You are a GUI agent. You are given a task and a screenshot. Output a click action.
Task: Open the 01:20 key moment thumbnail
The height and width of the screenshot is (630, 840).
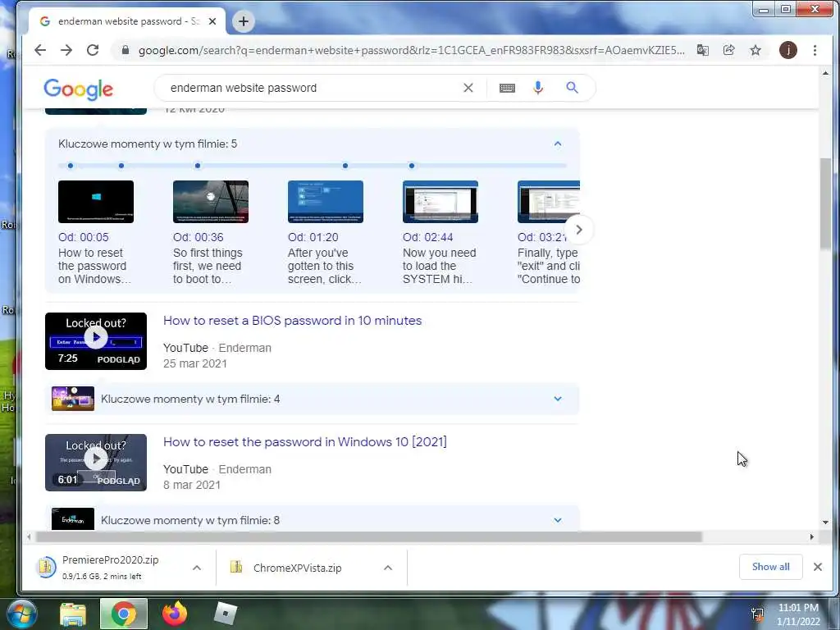point(325,202)
